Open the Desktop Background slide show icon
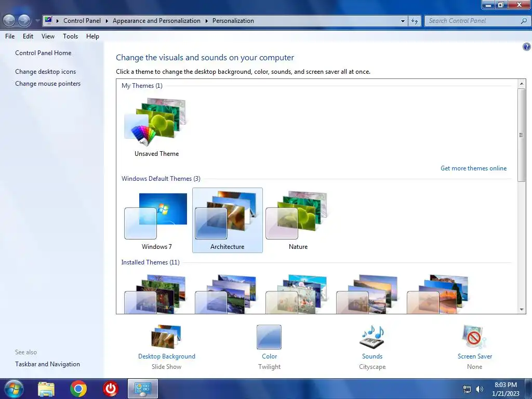The image size is (532, 399). point(166,337)
